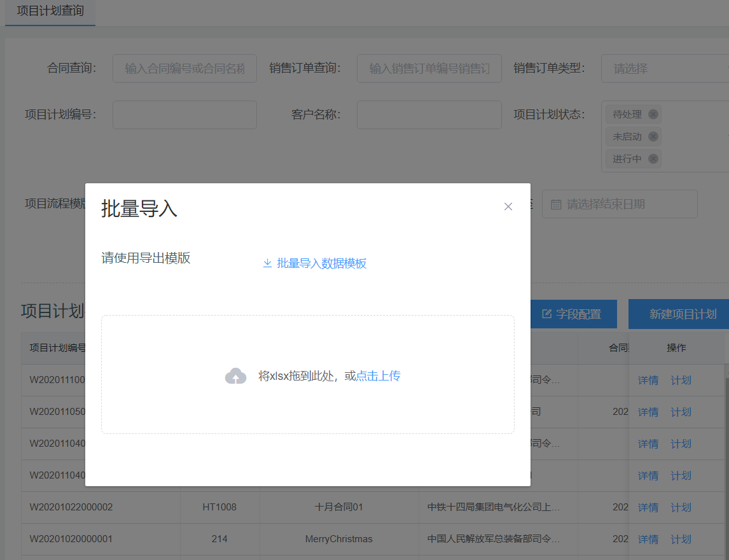Open 计划 for the MerryChristmas row
Image resolution: width=729 pixels, height=560 pixels.
pos(681,539)
